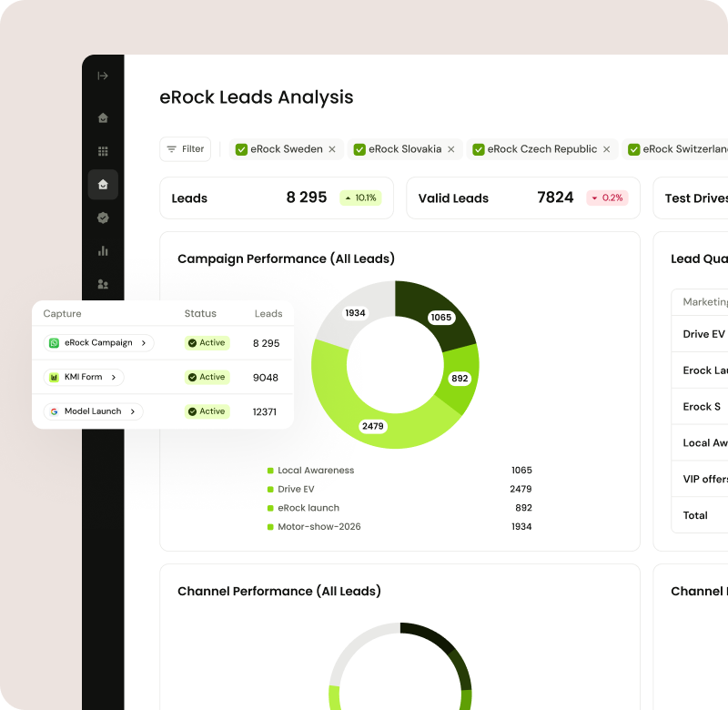Click the Valid Leads 0.2% decrease badge

click(607, 198)
